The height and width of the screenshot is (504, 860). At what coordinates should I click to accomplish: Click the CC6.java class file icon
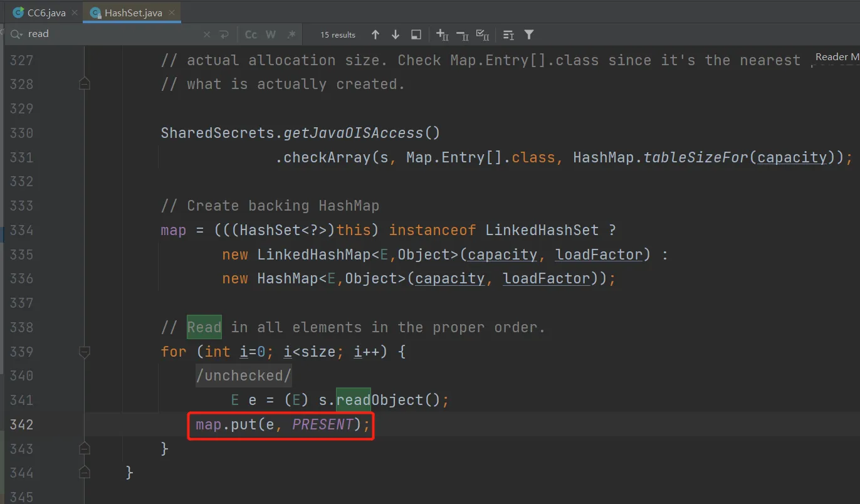coord(19,13)
